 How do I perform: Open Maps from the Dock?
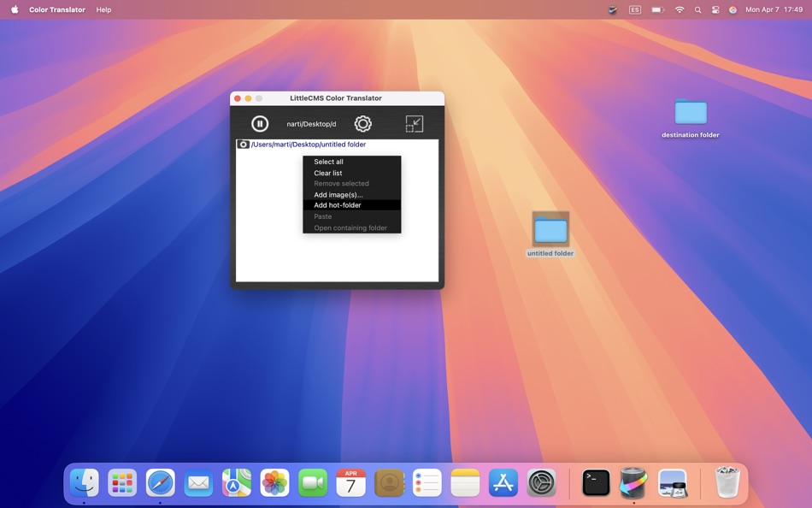coord(237,482)
